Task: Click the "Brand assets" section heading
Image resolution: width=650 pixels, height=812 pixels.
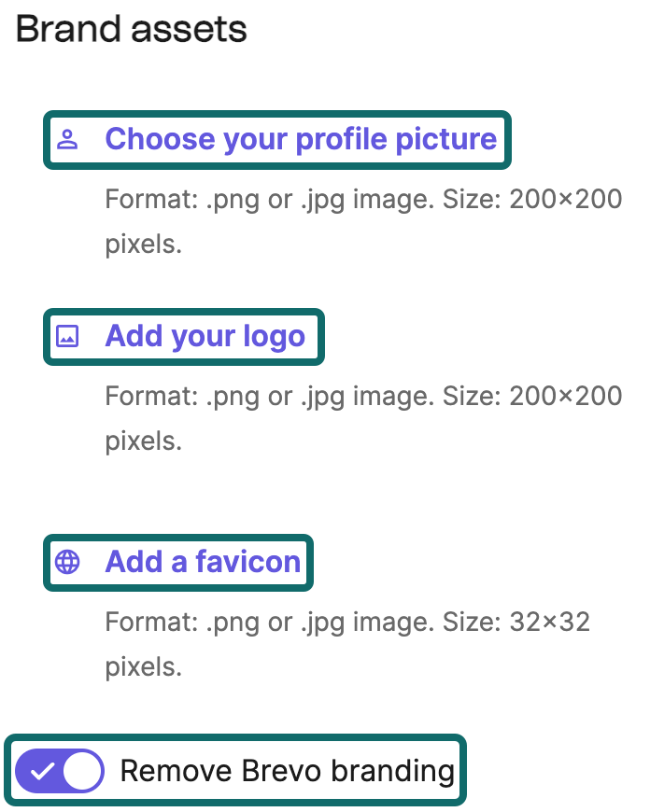Action: click(132, 30)
